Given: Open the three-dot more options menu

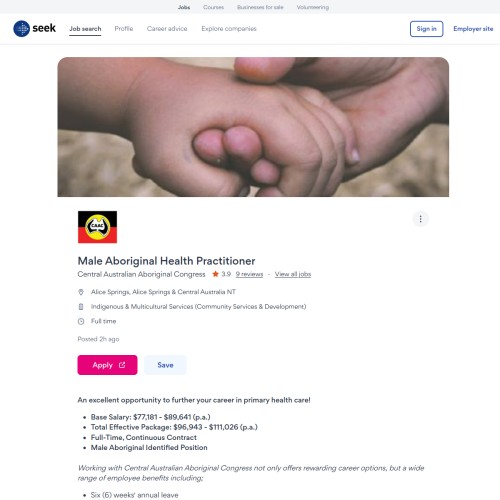Looking at the screenshot, I should point(420,219).
